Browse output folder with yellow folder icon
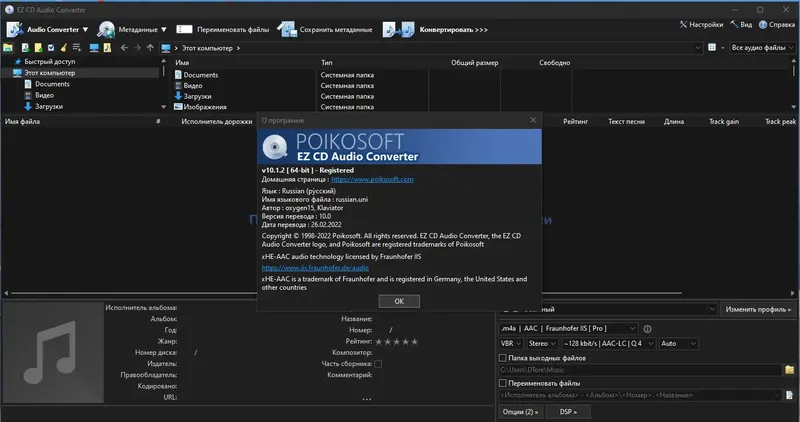Viewport: 800px width, 422px height. pyautogui.click(x=790, y=370)
